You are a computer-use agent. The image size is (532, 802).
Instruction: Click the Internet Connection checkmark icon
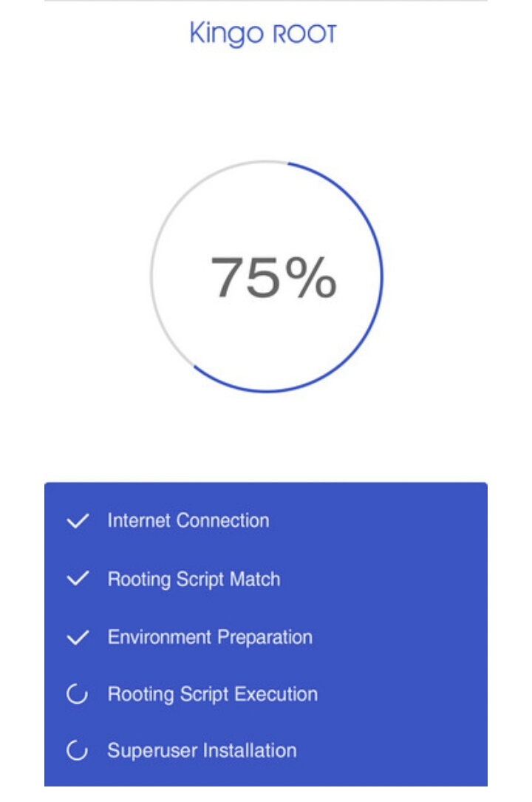tap(78, 521)
